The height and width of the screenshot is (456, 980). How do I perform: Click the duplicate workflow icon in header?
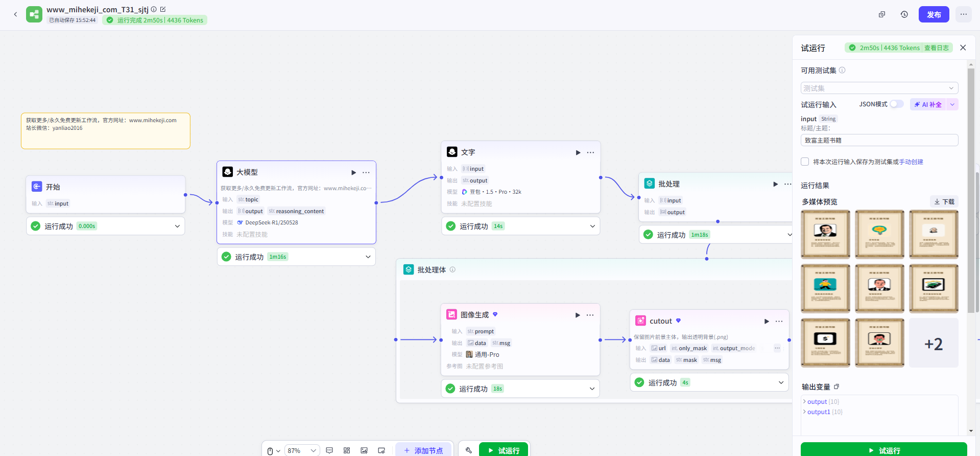point(881,14)
